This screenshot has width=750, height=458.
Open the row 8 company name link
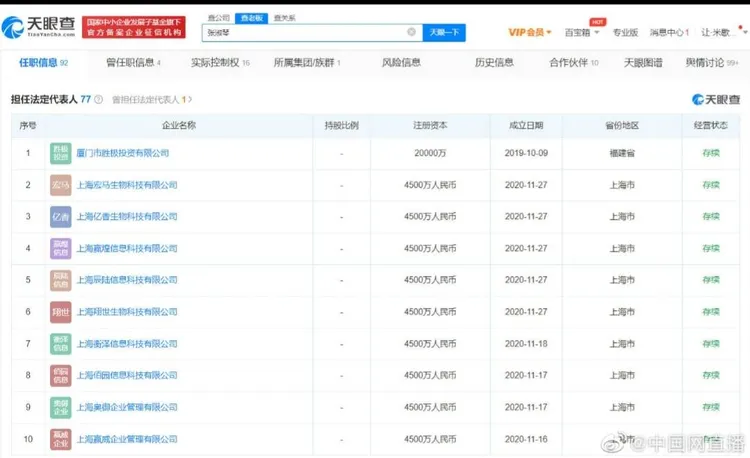pyautogui.click(x=127, y=375)
